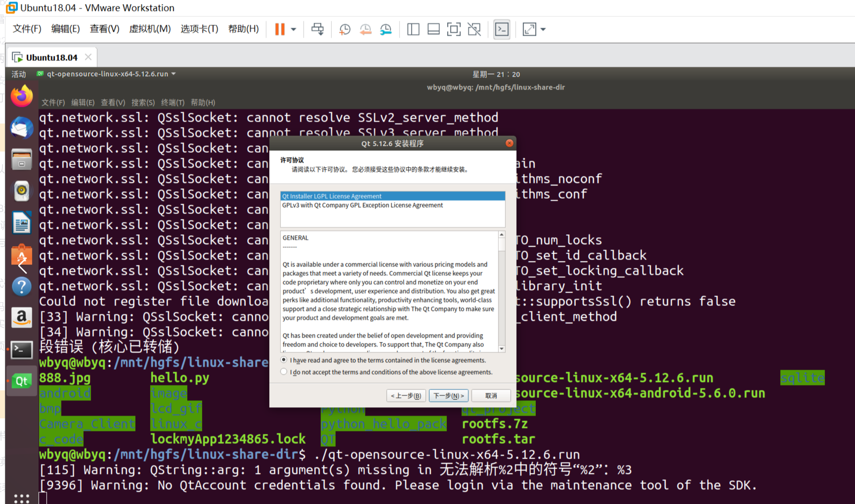This screenshot has height=504, width=855.
Task: Open the terminal 终端(T) menu
Action: (173, 103)
